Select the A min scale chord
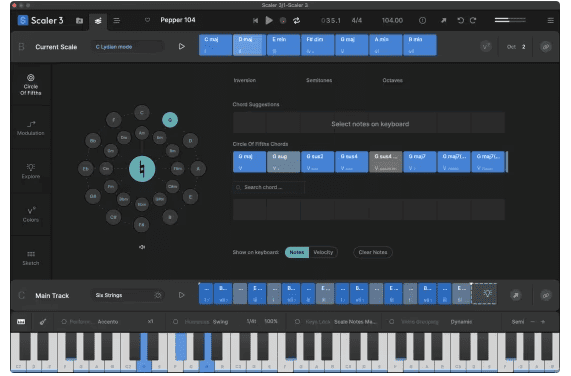 point(386,45)
